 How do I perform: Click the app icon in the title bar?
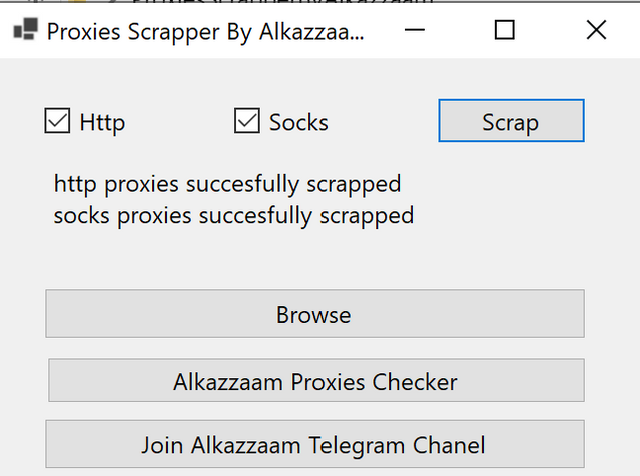[25, 30]
